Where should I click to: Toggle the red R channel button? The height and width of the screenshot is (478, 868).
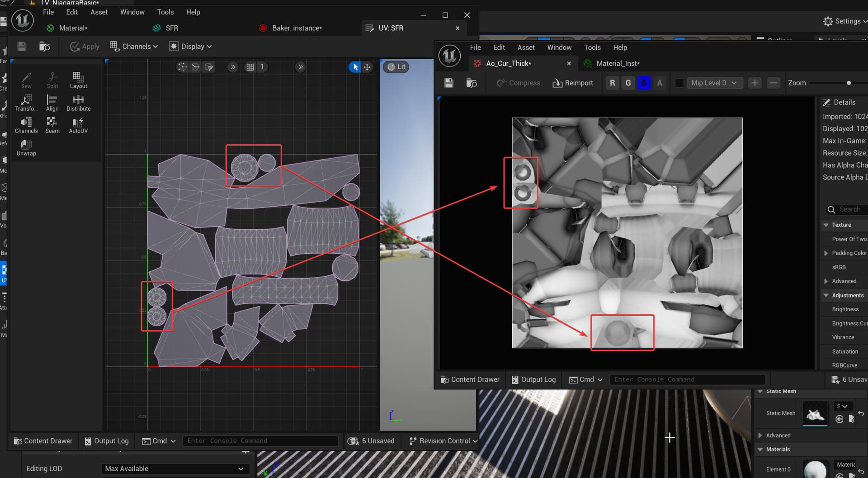pos(612,83)
